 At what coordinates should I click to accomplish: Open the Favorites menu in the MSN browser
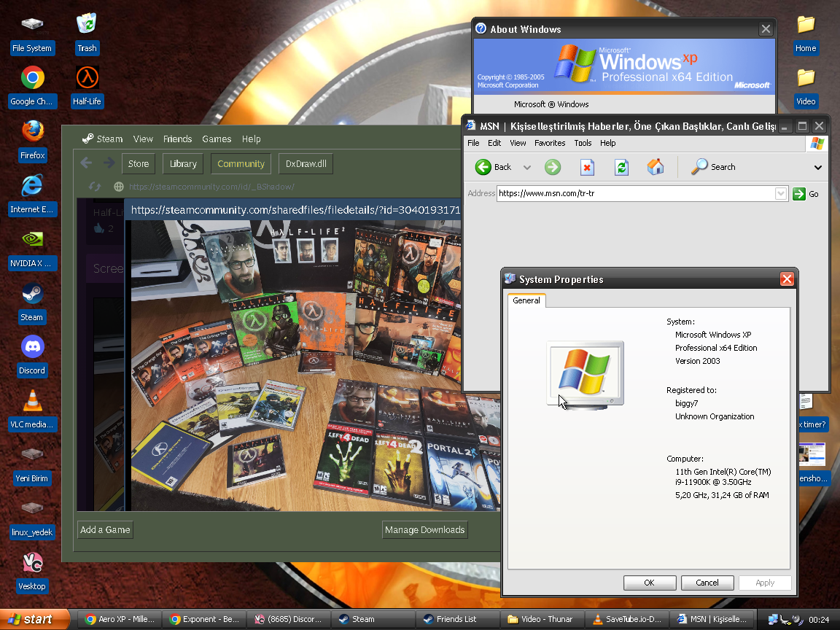coord(550,143)
